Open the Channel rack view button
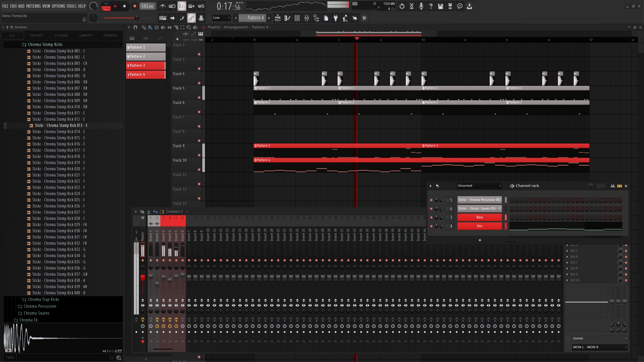The height and width of the screenshot is (362, 644). (x=297, y=18)
